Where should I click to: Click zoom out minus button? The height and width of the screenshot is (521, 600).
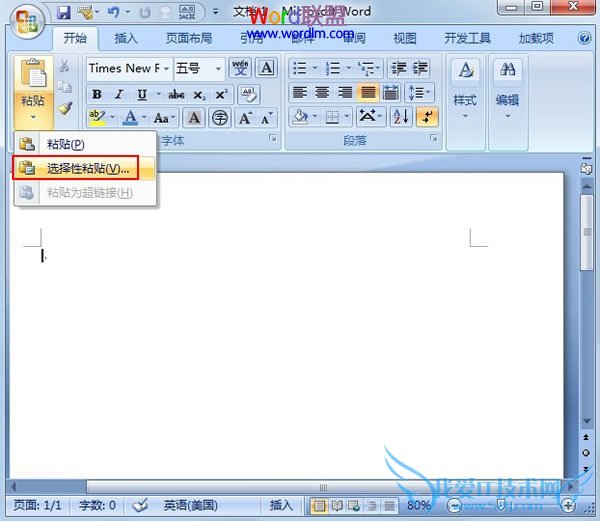[454, 506]
